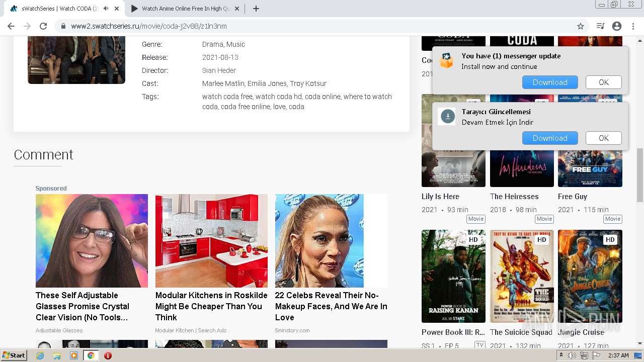Image resolution: width=644 pixels, height=362 pixels.
Task: Click the messenger update box icon
Action: coord(447,60)
